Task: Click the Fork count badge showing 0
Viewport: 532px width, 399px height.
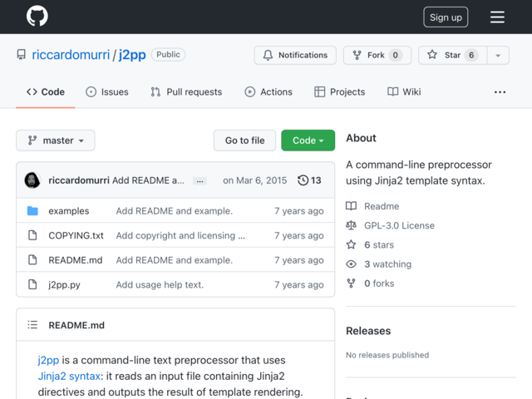Action: pos(396,55)
